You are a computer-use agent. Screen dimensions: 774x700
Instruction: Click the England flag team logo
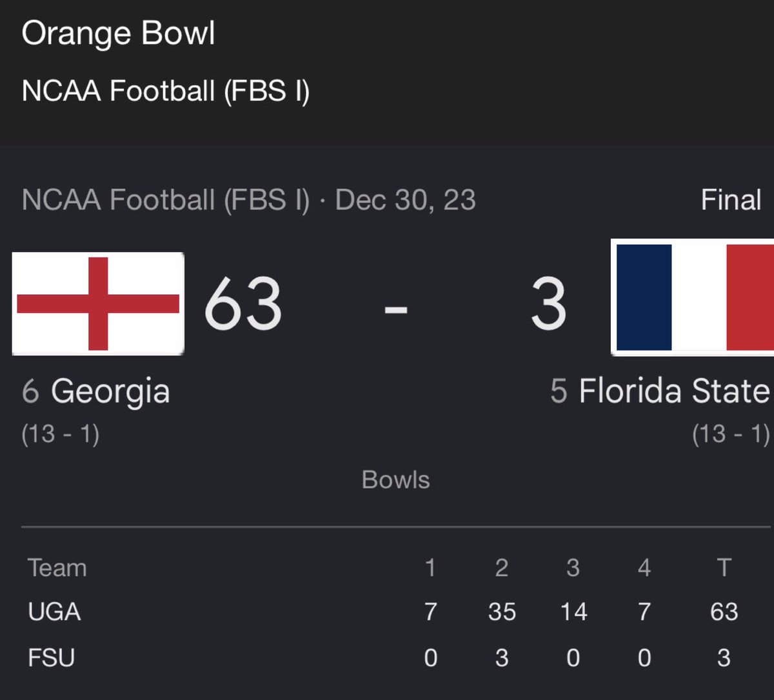pos(98,304)
